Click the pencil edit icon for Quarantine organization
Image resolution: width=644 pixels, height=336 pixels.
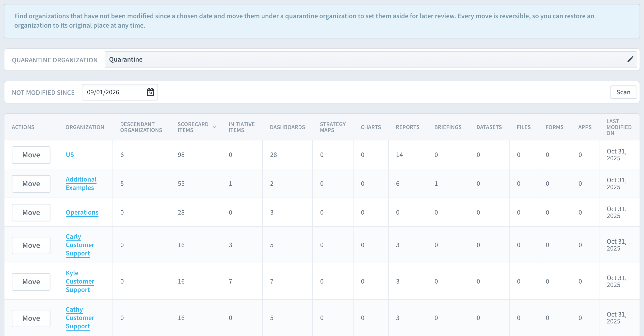tap(630, 59)
